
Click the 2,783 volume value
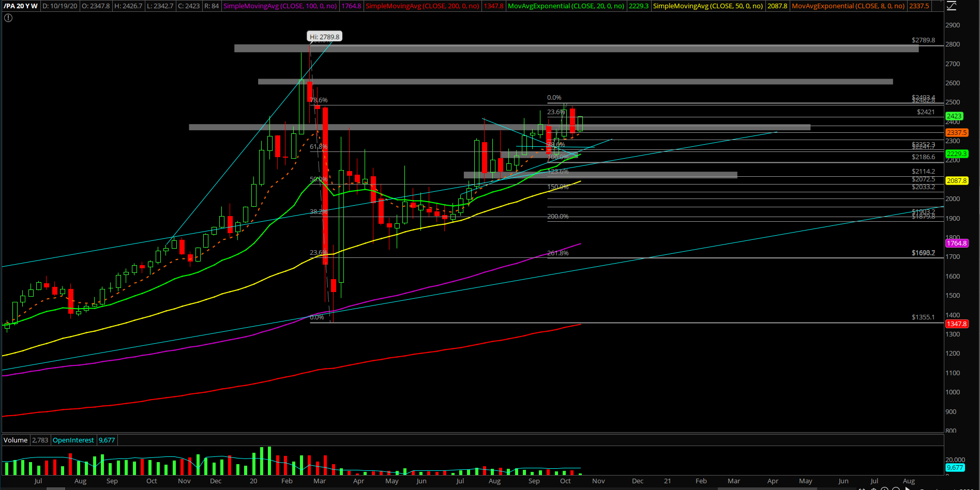pos(40,440)
